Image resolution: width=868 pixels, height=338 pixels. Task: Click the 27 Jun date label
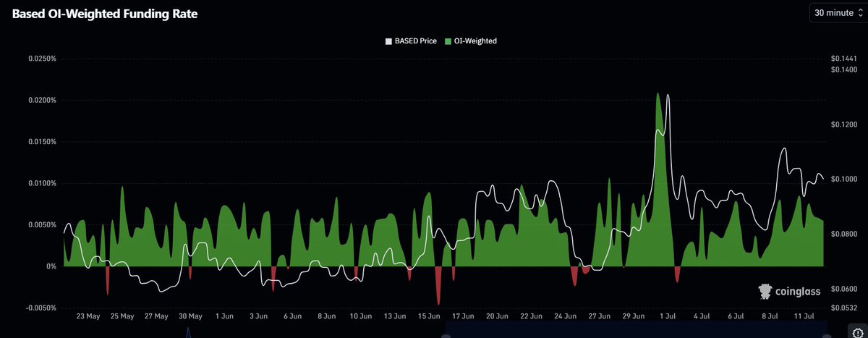tap(599, 316)
